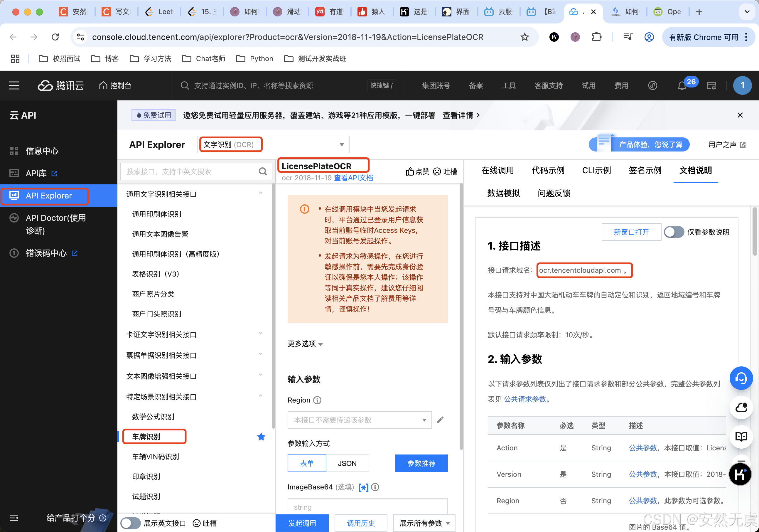The image size is (759, 532).
Task: Switch to 签名示例 tab
Action: 645,171
